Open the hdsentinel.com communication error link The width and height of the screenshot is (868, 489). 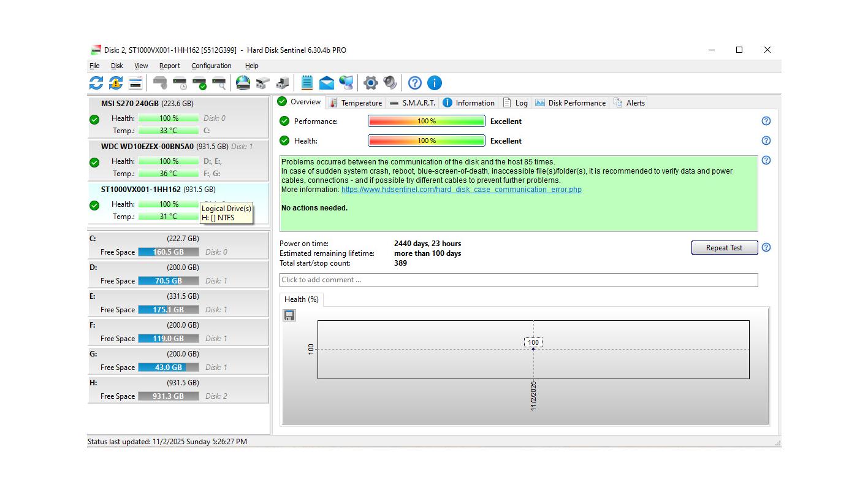tap(461, 190)
